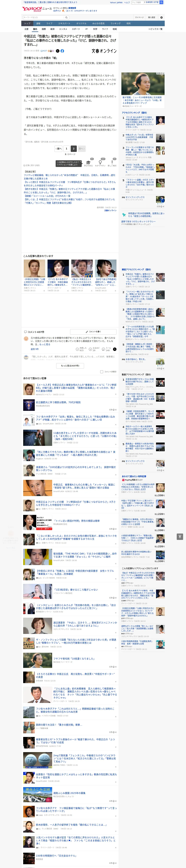The image size is (186, 868).
Task: Open the settings gear icon
Action: [x=161, y=17]
